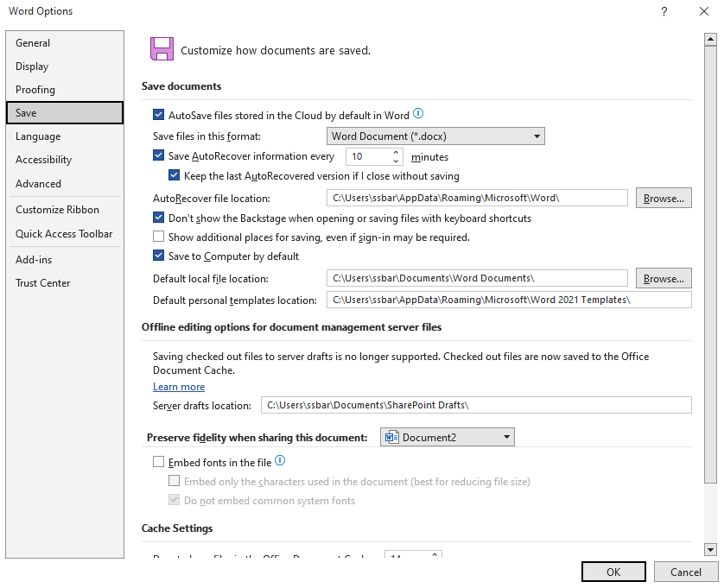
Task: Confirm with the OK button
Action: 613,572
